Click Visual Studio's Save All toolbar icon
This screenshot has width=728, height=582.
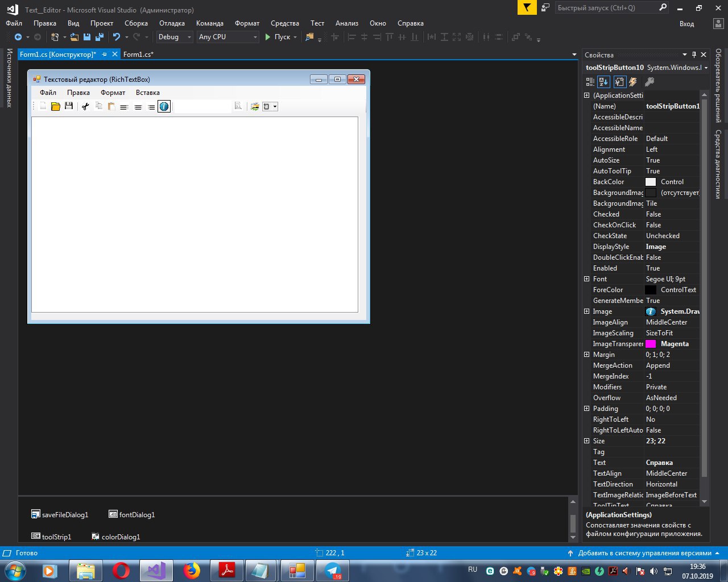[100, 37]
